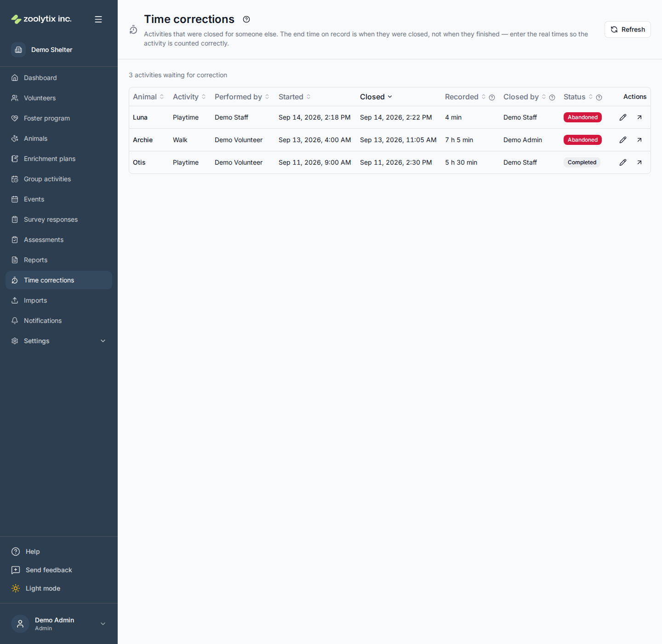Open Group activities page
Screen dimensions: 662x644
[59, 179]
